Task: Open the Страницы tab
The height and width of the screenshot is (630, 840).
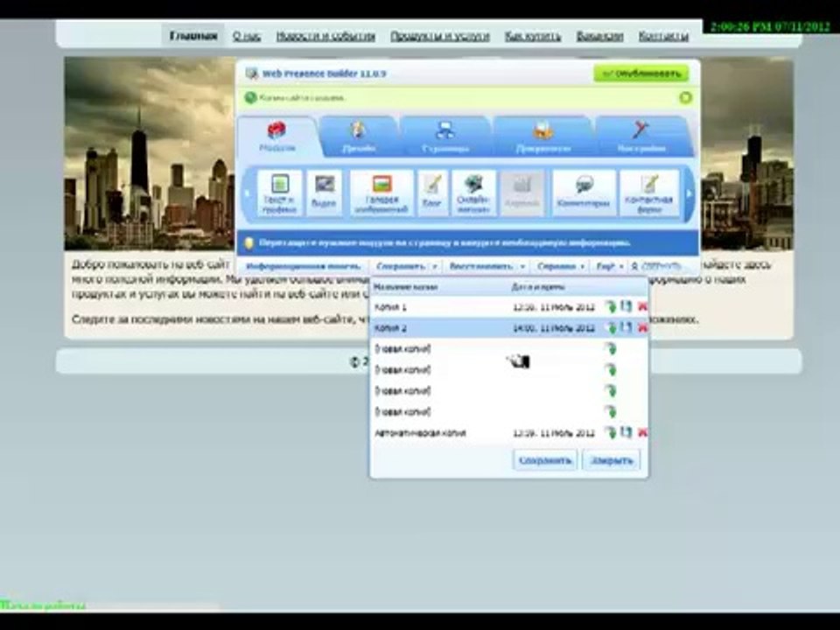Action: [x=444, y=136]
